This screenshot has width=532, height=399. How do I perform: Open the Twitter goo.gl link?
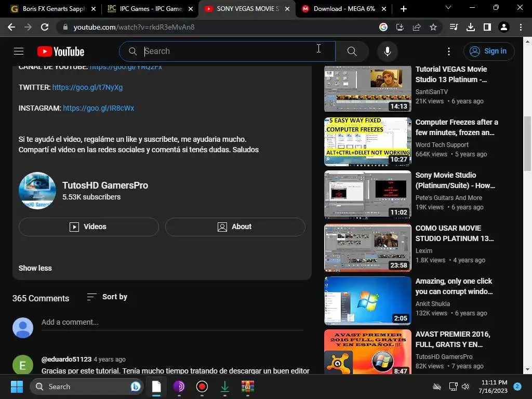tap(87, 87)
